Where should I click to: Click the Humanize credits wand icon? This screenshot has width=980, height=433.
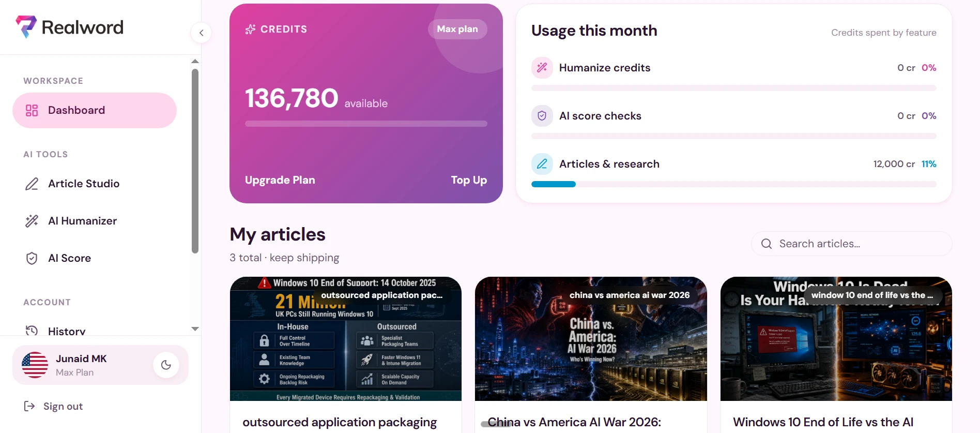(542, 68)
